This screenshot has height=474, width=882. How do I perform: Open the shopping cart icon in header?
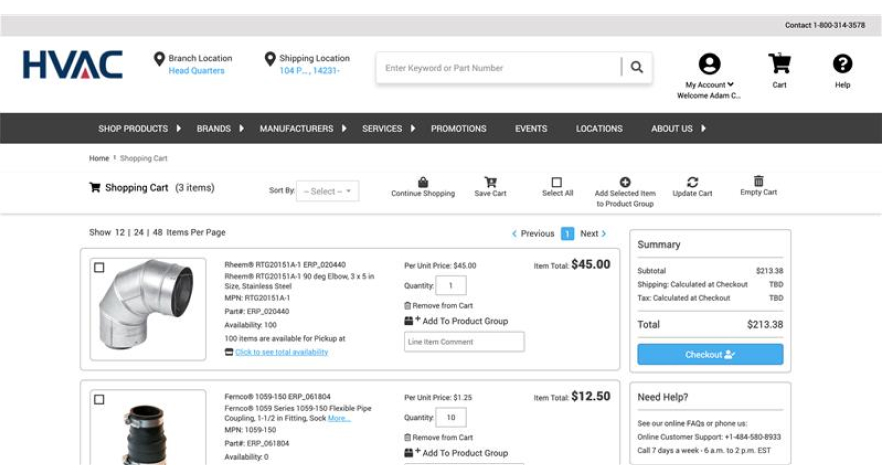779,64
